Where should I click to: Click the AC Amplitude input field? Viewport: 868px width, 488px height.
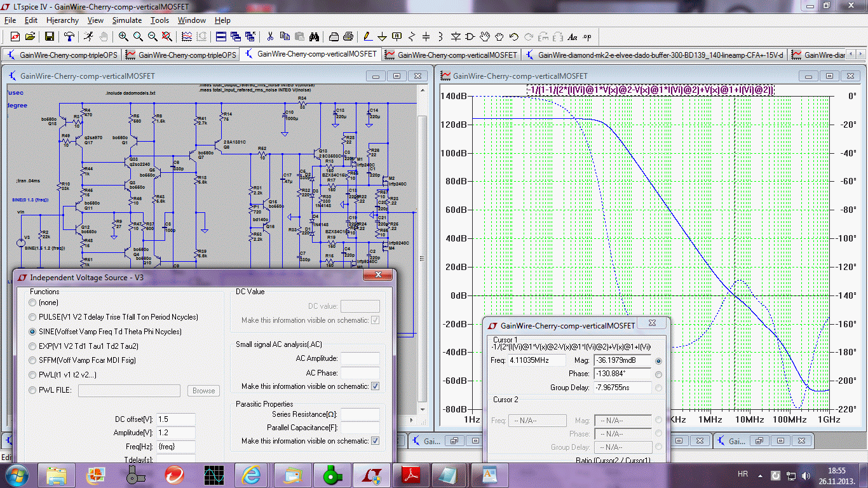click(360, 359)
